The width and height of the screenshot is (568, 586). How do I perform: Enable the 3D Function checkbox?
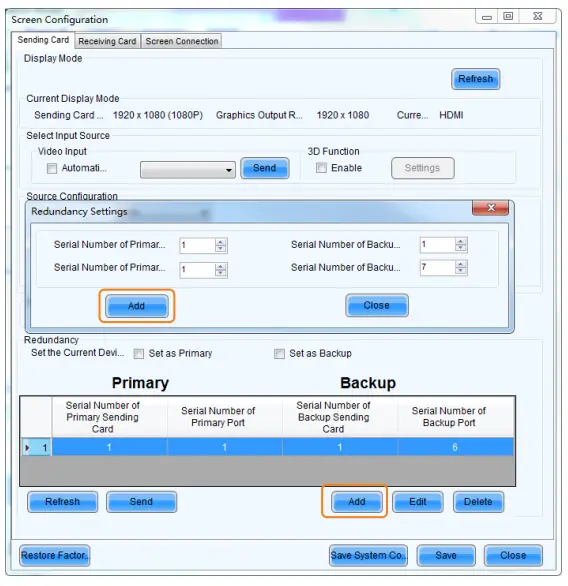click(321, 167)
